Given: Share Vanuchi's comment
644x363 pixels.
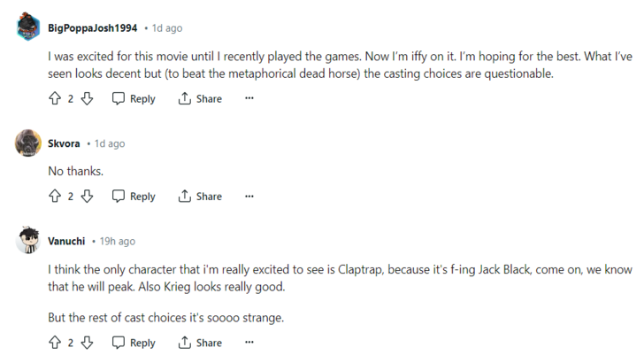Looking at the screenshot, I should click(x=200, y=343).
